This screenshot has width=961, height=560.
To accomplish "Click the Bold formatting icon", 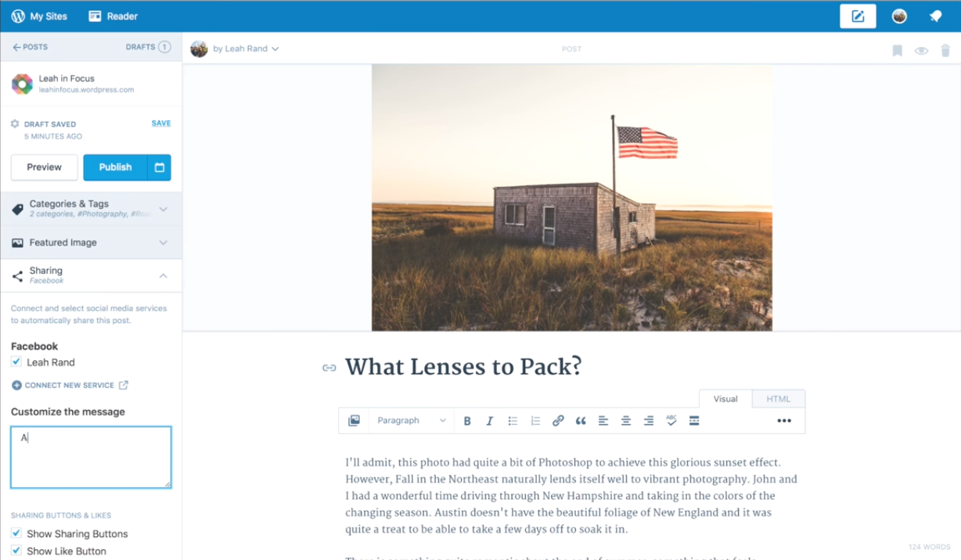I will (x=467, y=421).
